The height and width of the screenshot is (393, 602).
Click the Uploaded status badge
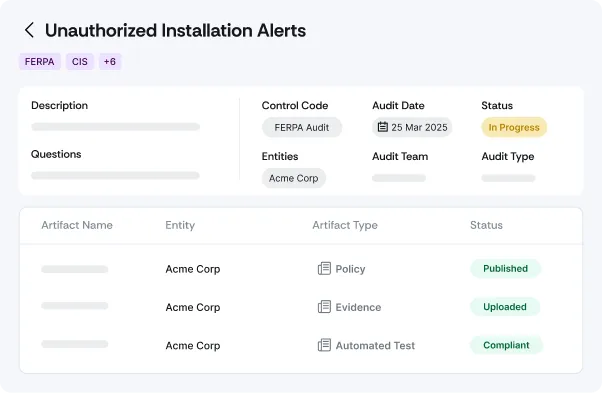click(x=505, y=307)
